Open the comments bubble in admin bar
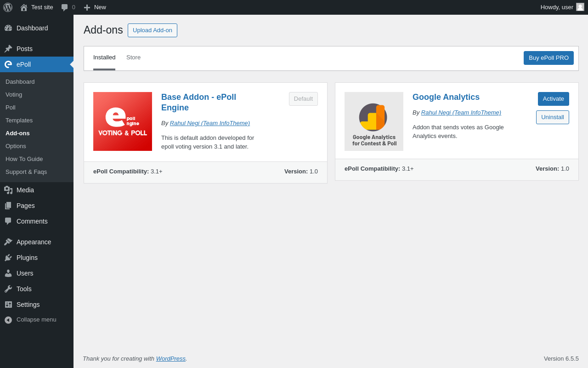This screenshot has height=368, width=588. click(x=65, y=7)
